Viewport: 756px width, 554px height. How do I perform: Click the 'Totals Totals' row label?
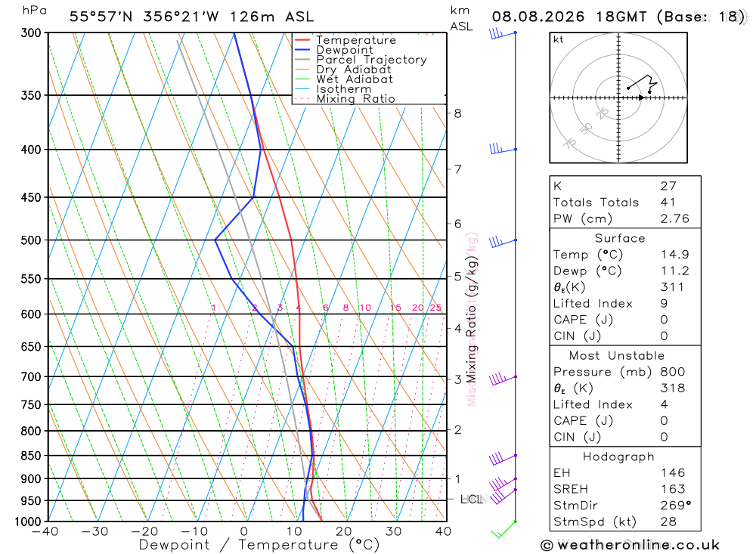pos(596,203)
